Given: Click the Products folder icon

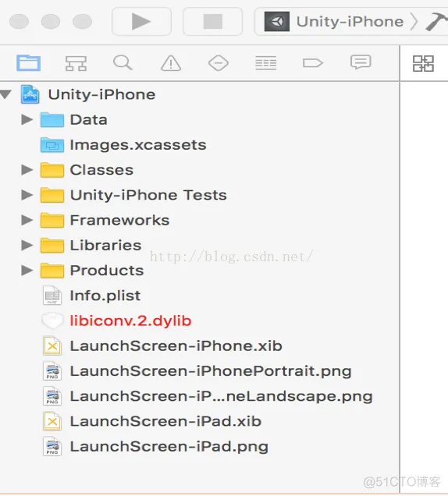Looking at the screenshot, I should 52,270.
